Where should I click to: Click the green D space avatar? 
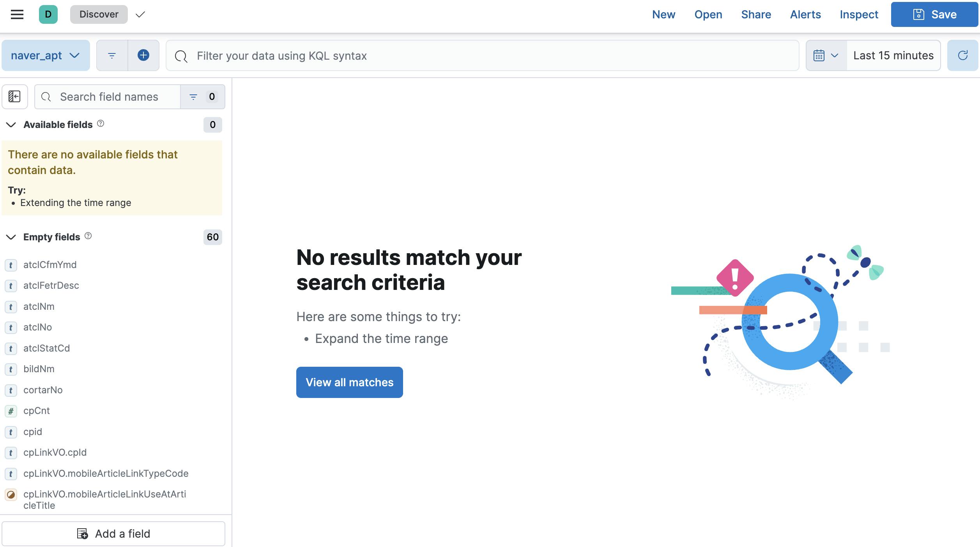click(48, 14)
